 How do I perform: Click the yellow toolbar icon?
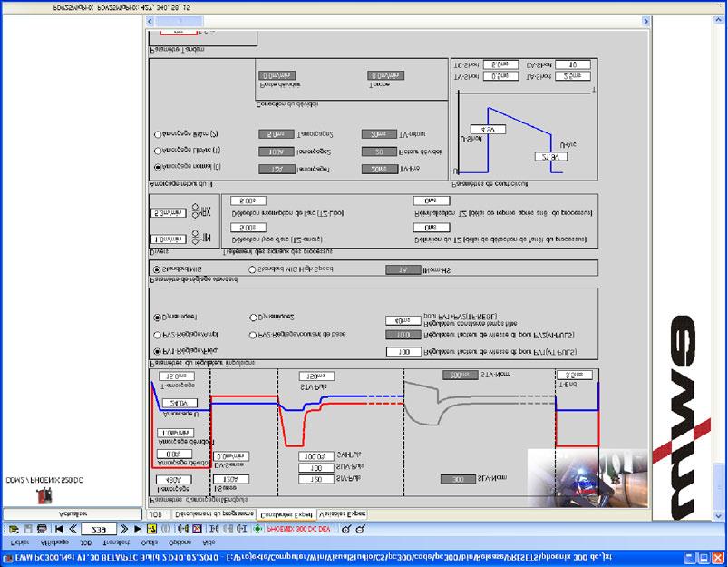pos(151,529)
